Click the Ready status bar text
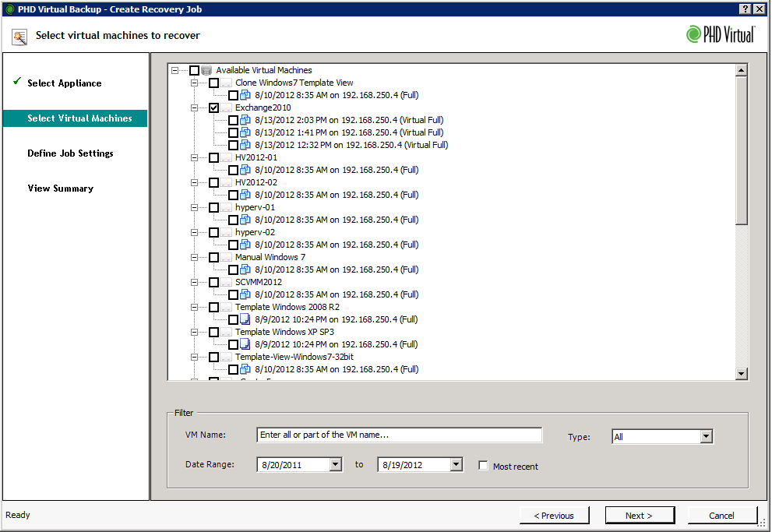772x532 pixels. (x=18, y=515)
